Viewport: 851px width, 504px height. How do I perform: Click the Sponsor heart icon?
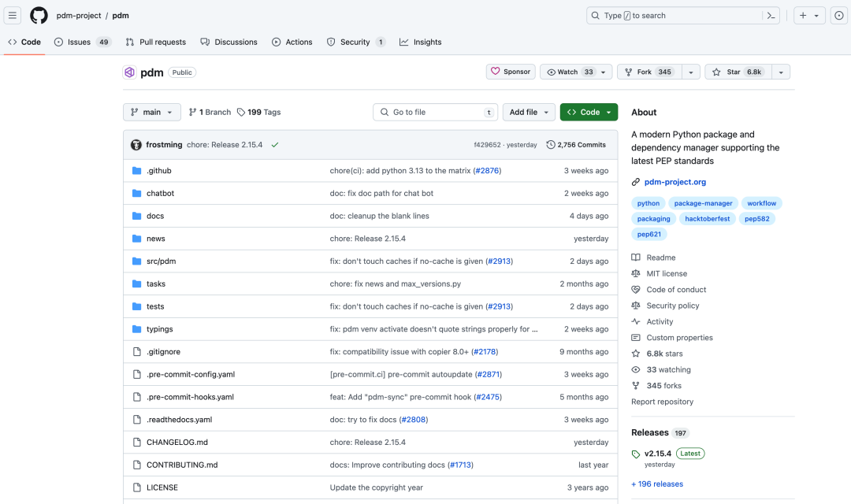(495, 72)
